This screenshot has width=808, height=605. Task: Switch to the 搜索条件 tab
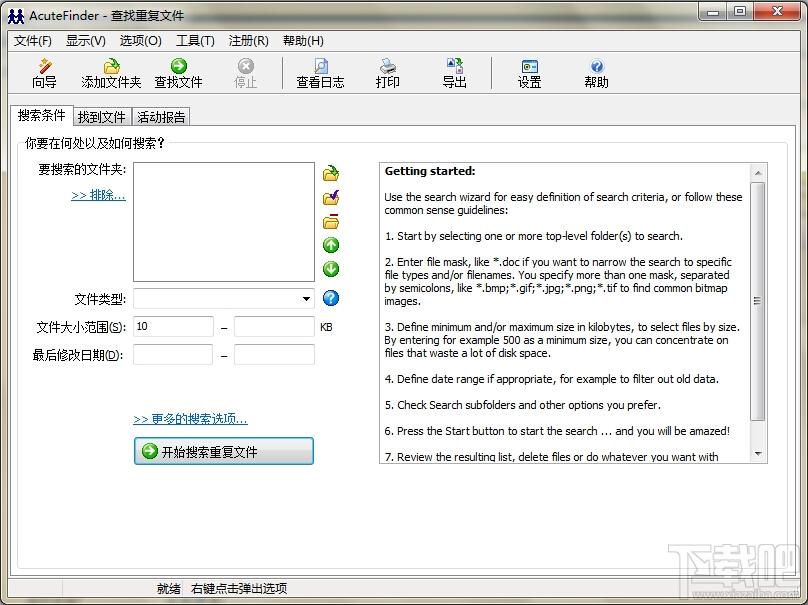pyautogui.click(x=42, y=115)
